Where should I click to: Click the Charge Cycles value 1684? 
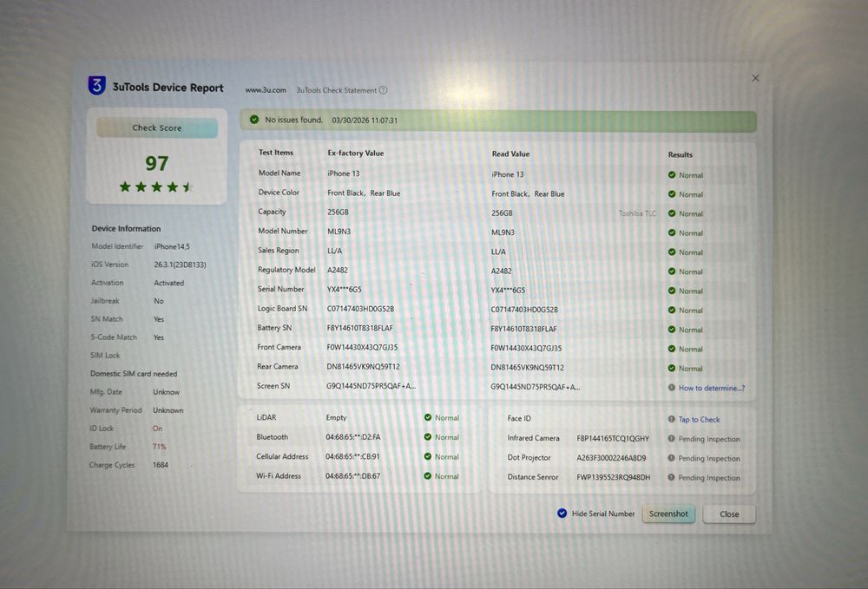(x=161, y=465)
